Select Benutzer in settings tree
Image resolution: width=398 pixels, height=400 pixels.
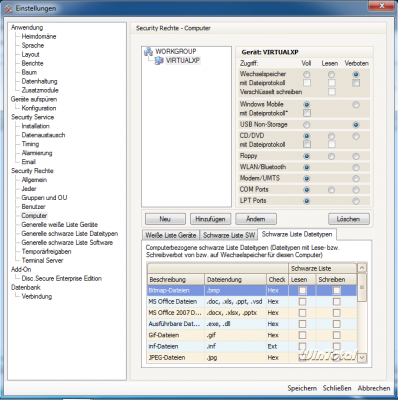(x=33, y=207)
